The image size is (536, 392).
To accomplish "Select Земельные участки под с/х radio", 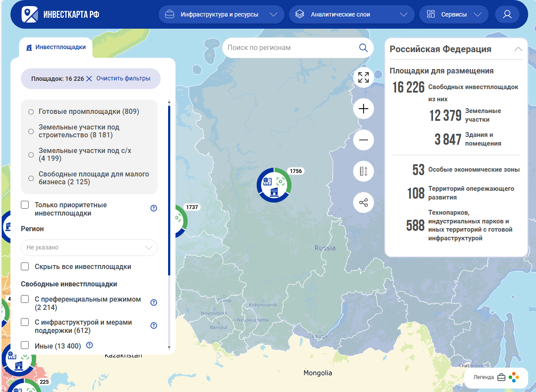I will click(31, 155).
